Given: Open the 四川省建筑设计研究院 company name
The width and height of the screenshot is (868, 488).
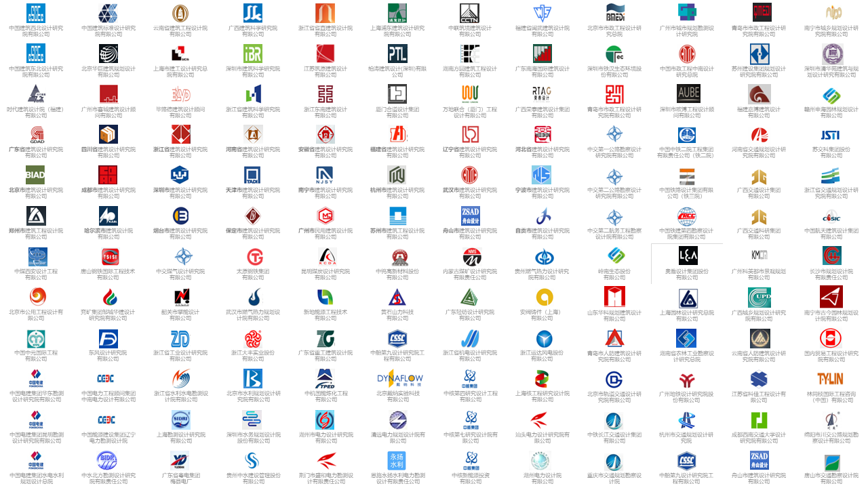Looking at the screenshot, I should coord(108,152).
